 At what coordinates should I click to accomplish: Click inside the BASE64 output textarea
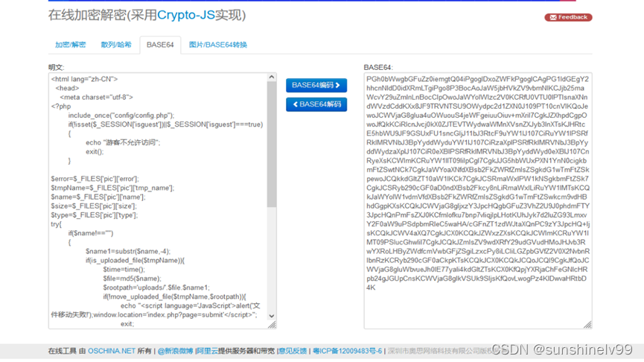(x=478, y=201)
